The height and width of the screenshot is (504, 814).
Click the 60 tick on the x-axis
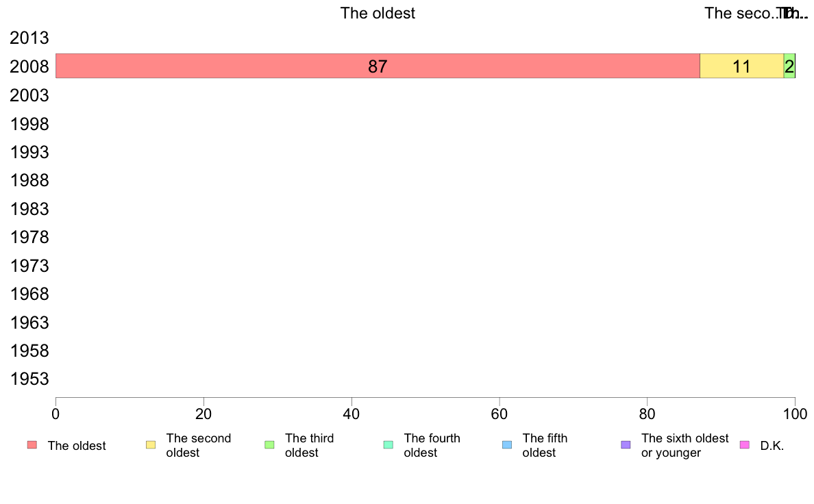500,414
